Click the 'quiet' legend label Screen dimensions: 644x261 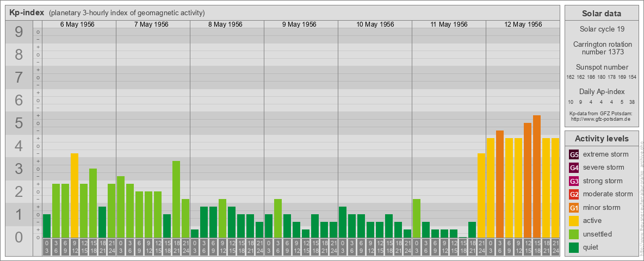click(x=591, y=247)
